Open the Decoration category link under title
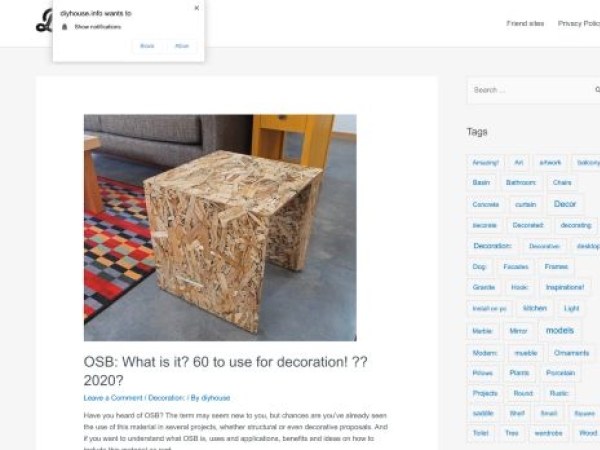The height and width of the screenshot is (450, 600). click(167, 397)
